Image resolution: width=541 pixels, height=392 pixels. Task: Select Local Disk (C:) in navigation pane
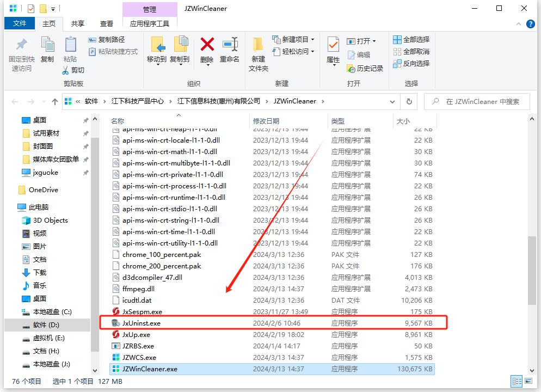[x=52, y=312]
